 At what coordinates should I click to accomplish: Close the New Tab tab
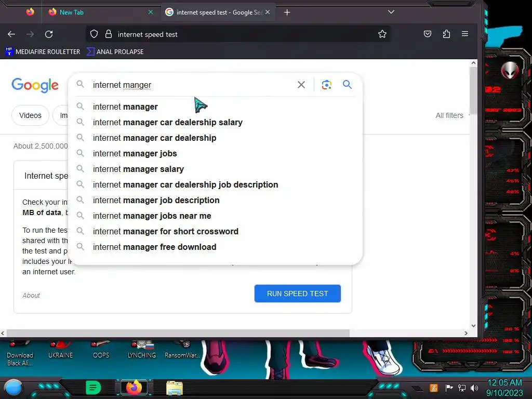pyautogui.click(x=151, y=12)
